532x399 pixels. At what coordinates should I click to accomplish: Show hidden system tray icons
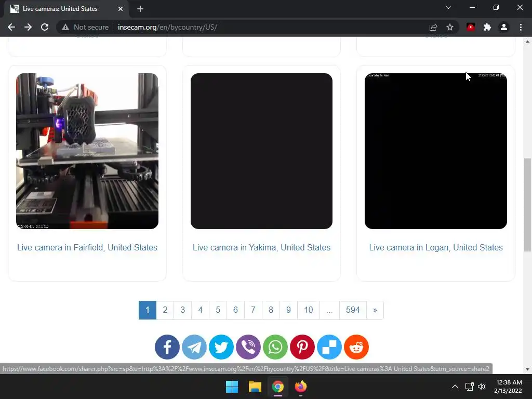point(455,387)
